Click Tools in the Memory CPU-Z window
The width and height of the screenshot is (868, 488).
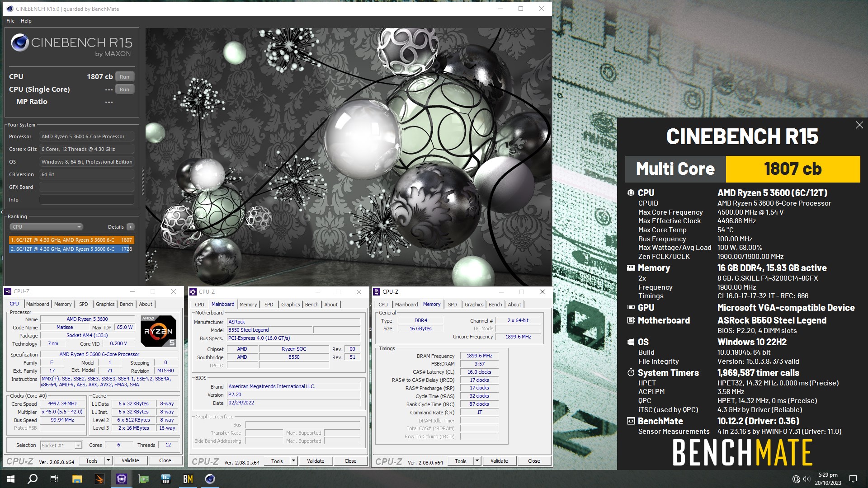click(x=461, y=461)
